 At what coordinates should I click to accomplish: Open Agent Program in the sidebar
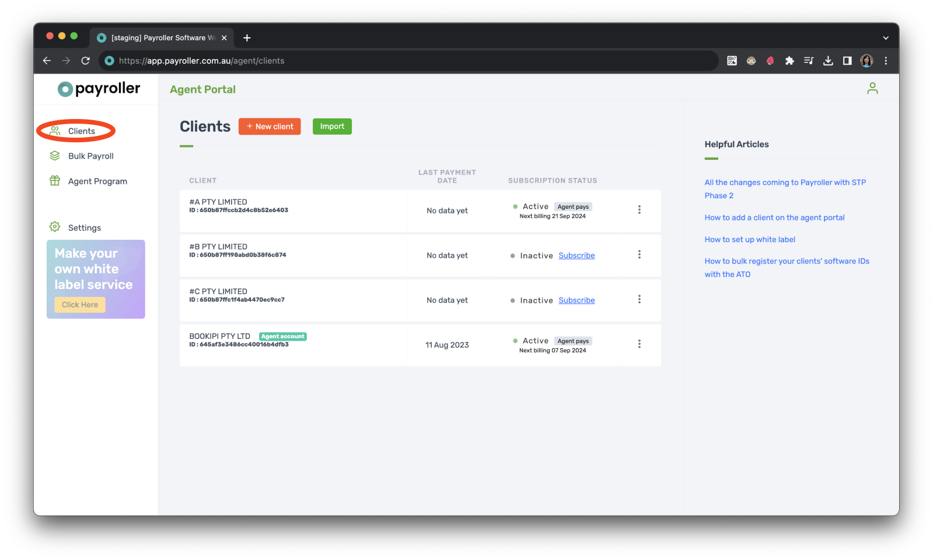97,181
